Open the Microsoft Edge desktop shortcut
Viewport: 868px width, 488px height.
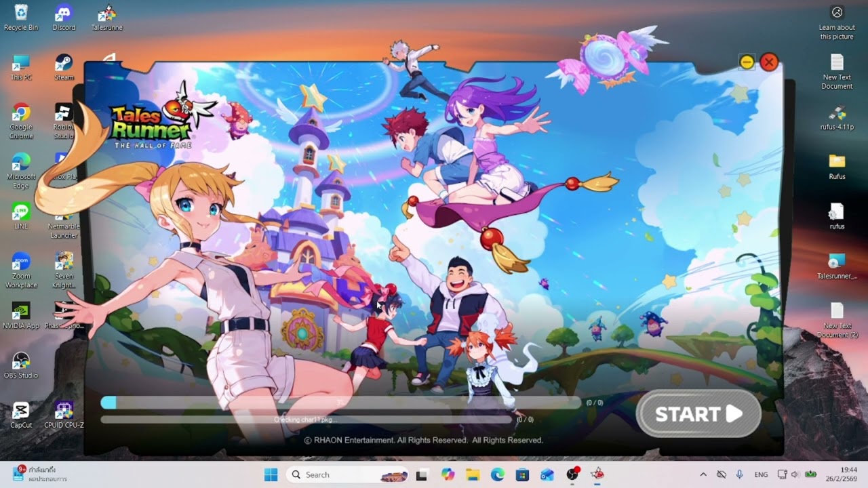coord(21,171)
